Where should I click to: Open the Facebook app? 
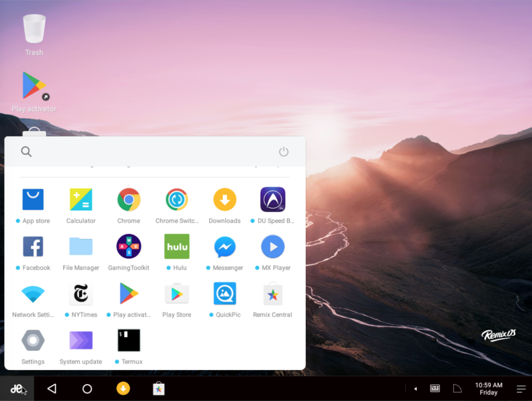point(33,246)
